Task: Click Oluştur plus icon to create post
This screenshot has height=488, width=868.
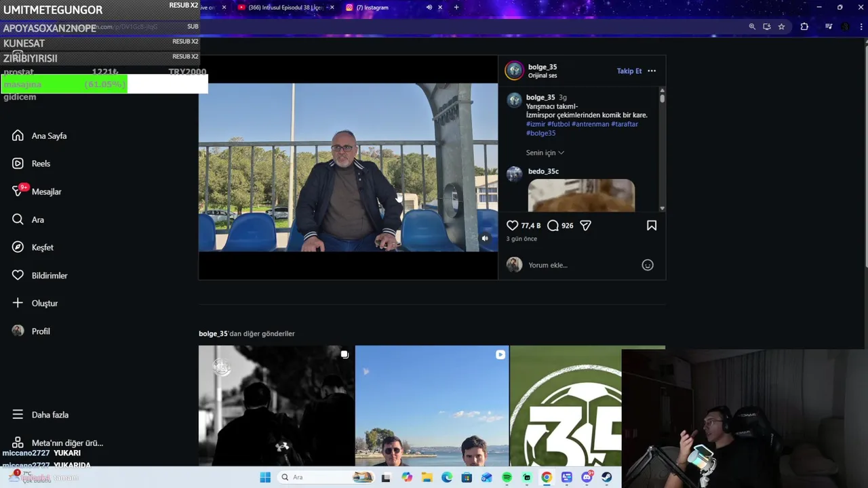Action: point(18,303)
